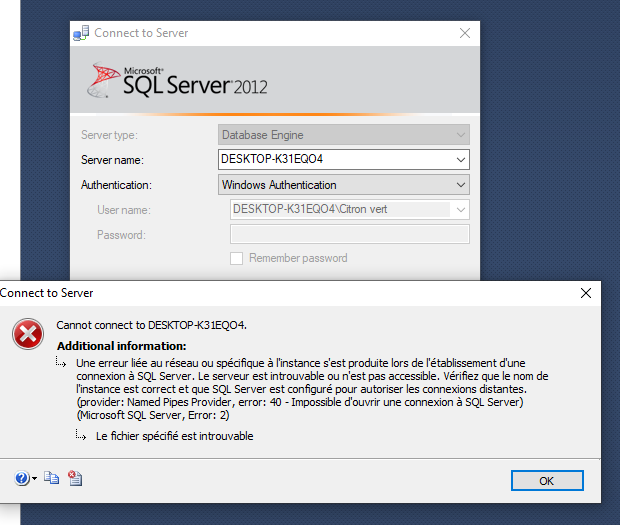The height and width of the screenshot is (525, 620).
Task: Click the Password input field
Action: [350, 234]
